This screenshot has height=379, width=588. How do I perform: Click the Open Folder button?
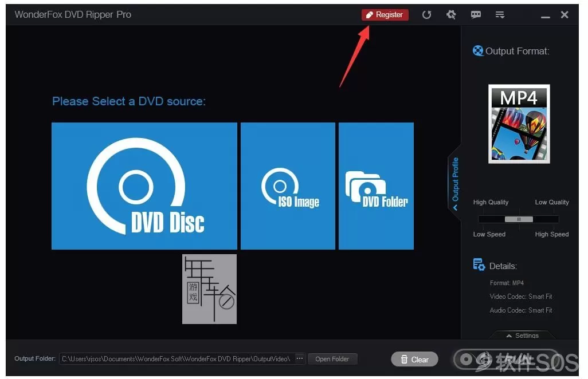pos(332,359)
